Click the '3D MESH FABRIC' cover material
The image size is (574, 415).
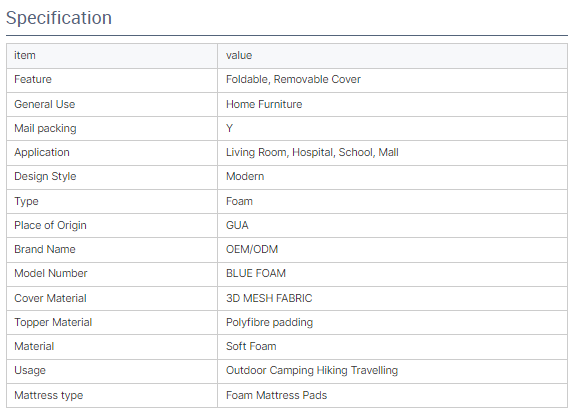(269, 298)
